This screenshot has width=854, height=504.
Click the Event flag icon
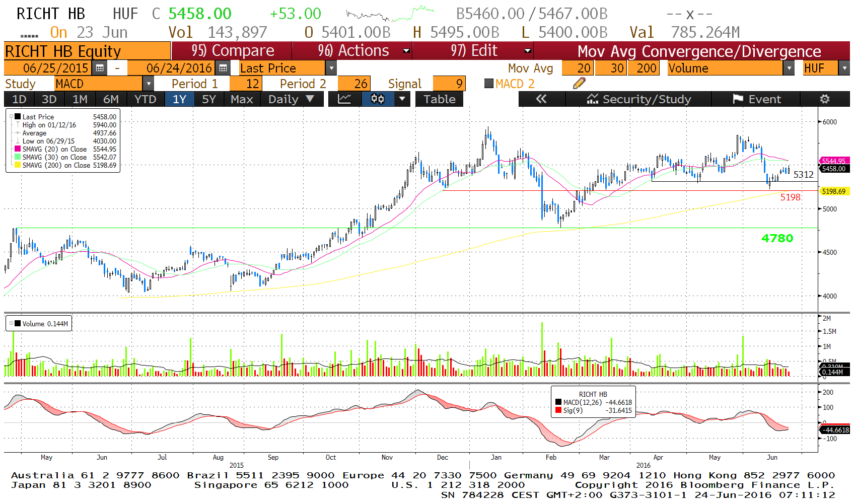(x=738, y=99)
